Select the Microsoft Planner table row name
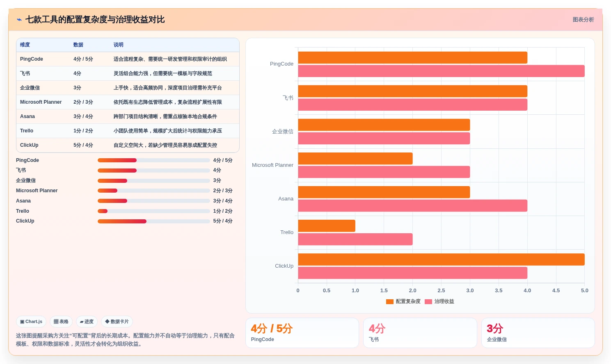This screenshot has height=364, width=611. click(x=41, y=102)
